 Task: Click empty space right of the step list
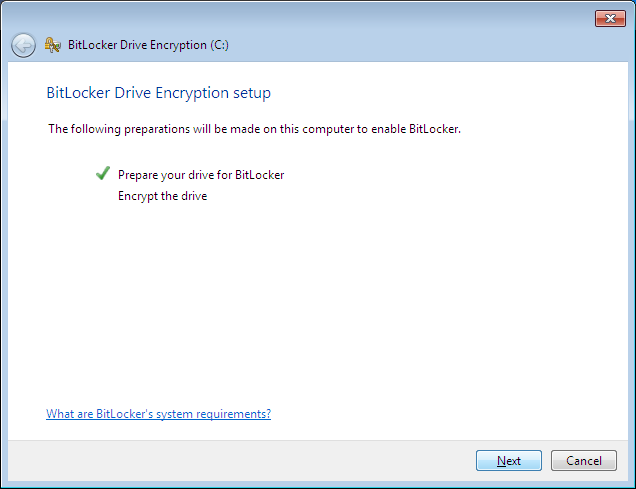point(446,185)
